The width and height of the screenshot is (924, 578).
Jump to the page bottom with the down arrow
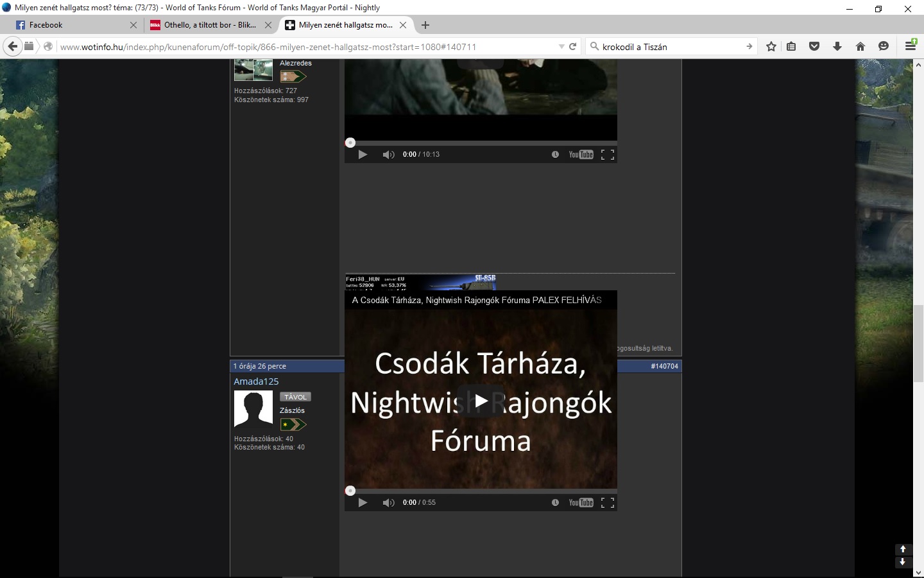coord(903,561)
